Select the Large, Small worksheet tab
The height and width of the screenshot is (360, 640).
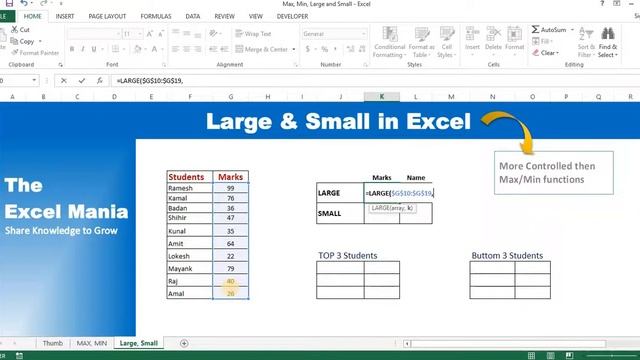pos(138,343)
